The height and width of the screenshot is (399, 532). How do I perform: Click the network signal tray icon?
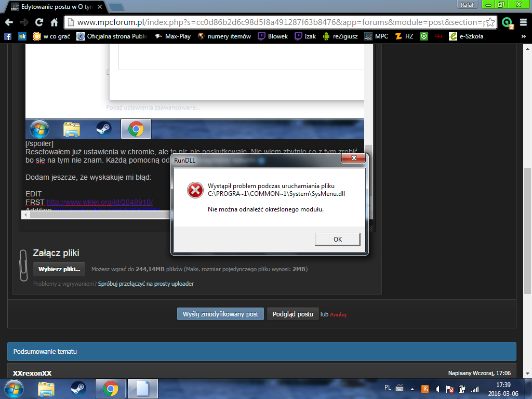(475, 389)
